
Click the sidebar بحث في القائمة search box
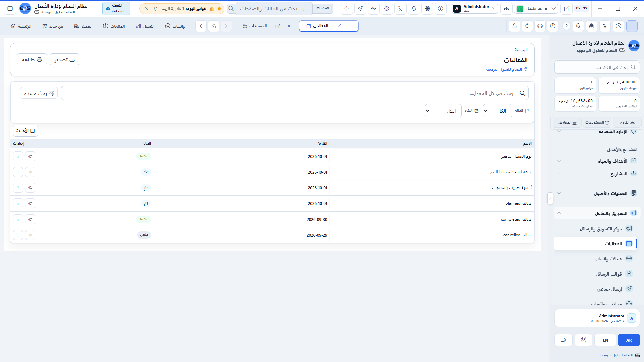pos(597,67)
